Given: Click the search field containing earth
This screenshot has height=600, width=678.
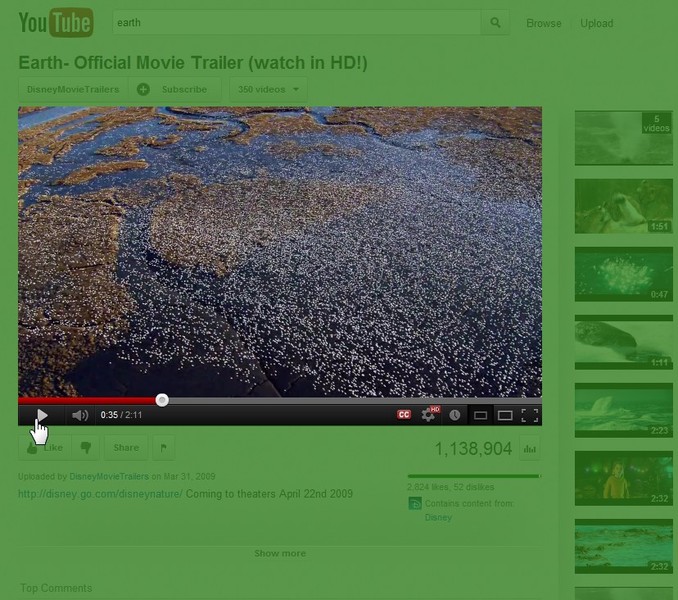Looking at the screenshot, I should point(297,22).
